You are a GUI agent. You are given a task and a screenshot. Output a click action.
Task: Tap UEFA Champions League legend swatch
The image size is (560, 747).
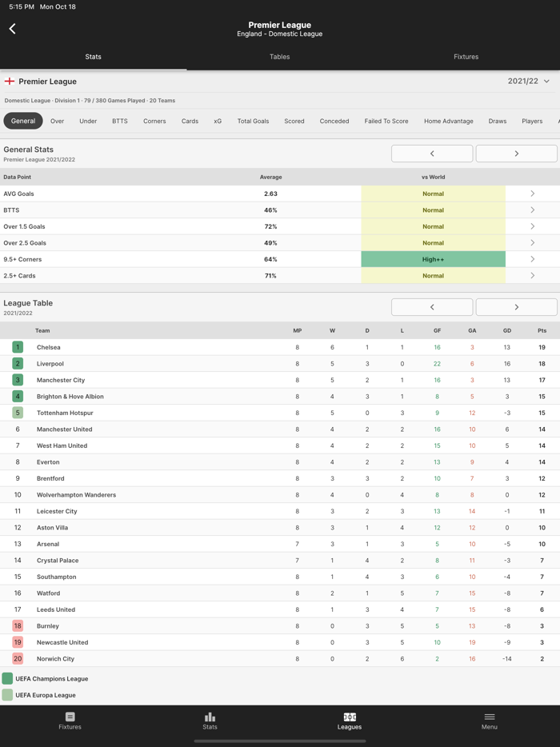pyautogui.click(x=7, y=678)
